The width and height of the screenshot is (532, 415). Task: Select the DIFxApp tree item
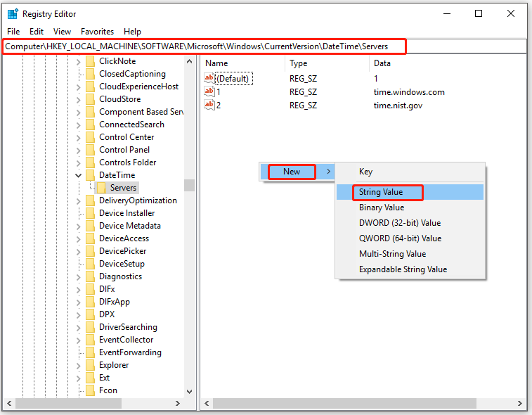pos(115,302)
